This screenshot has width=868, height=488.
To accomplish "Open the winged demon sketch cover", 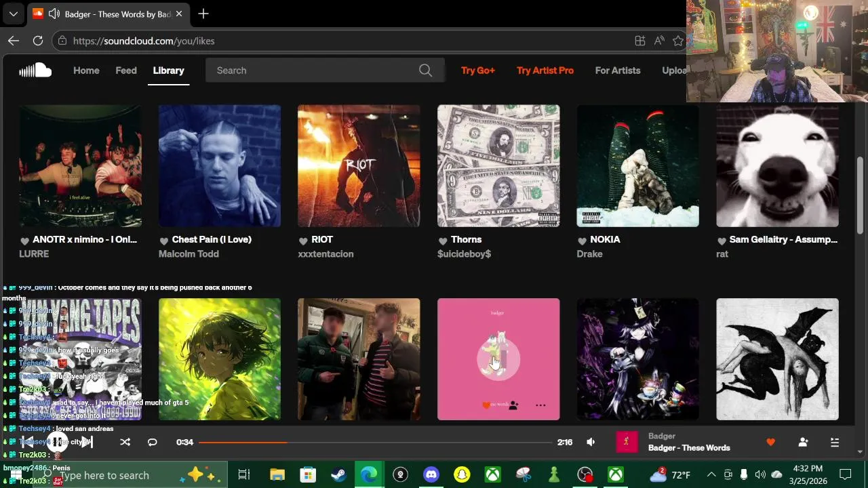I will coord(777,359).
